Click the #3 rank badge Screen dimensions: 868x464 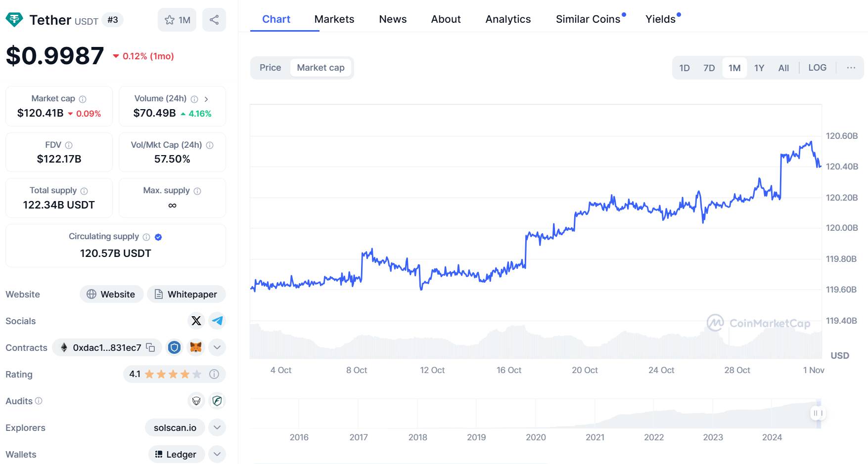(x=113, y=20)
